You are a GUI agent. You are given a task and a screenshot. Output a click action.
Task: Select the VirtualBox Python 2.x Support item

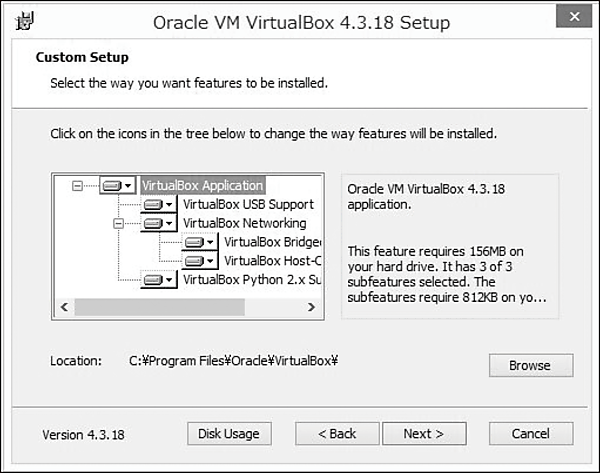250,280
